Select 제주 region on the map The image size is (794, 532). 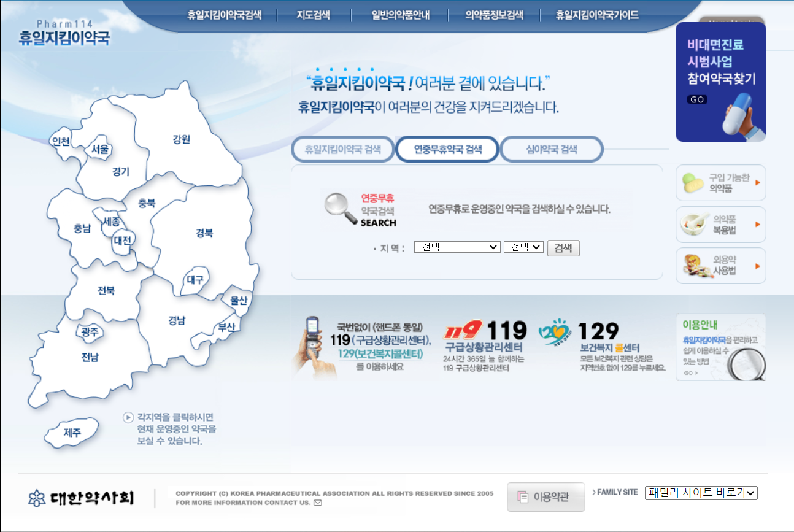(x=71, y=433)
